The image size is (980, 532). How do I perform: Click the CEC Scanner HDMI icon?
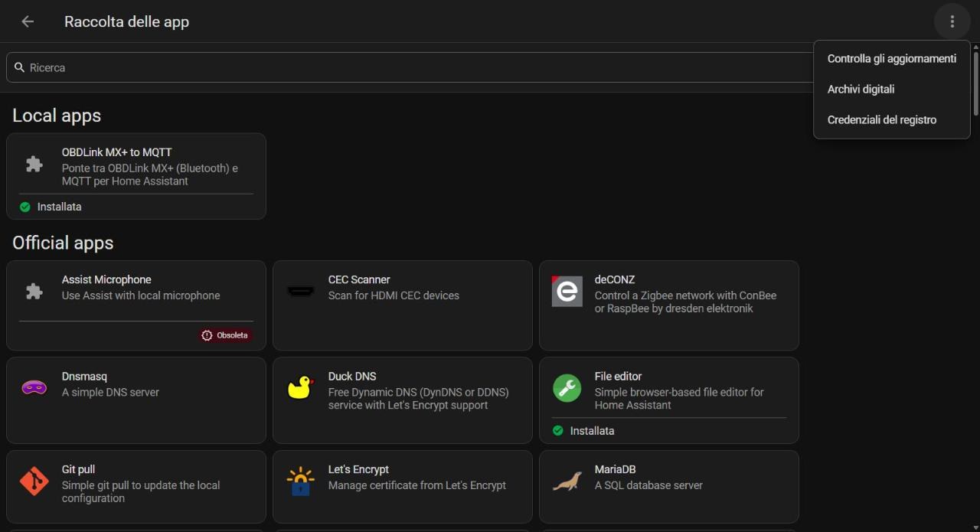click(301, 292)
